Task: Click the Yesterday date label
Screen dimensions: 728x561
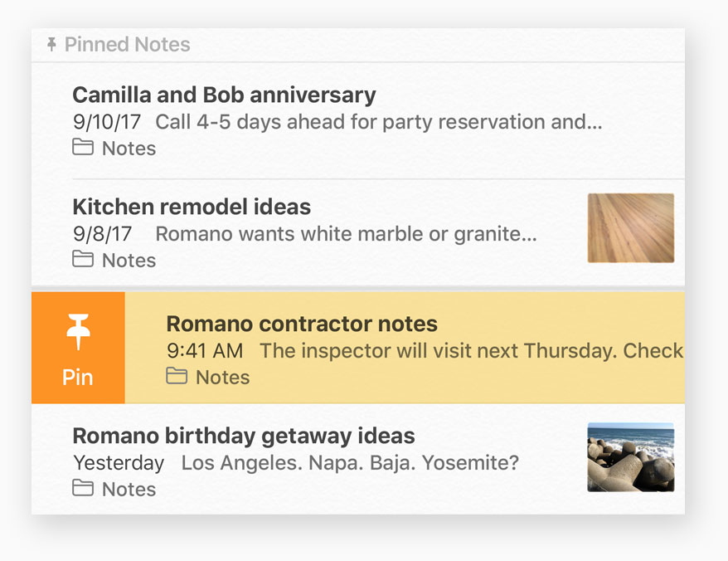Action: (x=119, y=462)
